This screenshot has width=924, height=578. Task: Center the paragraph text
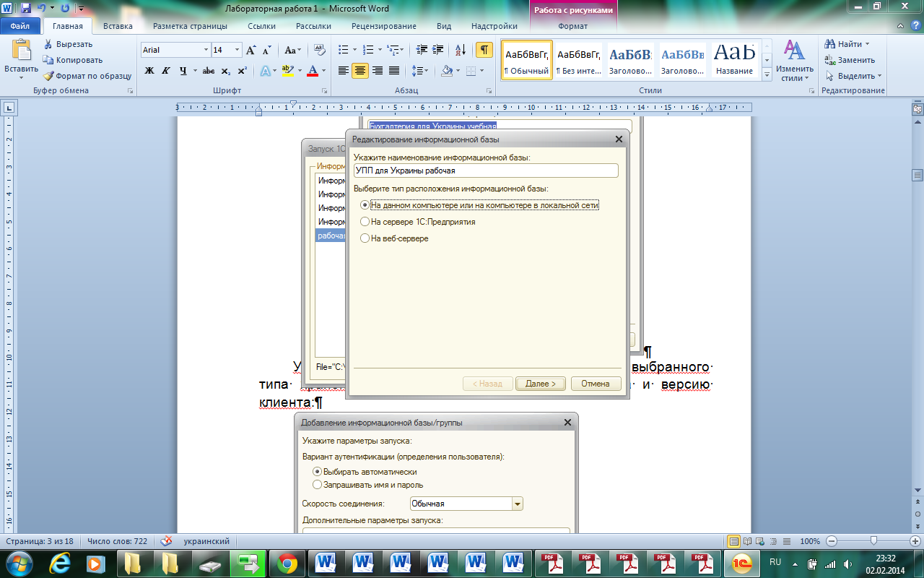pos(360,71)
